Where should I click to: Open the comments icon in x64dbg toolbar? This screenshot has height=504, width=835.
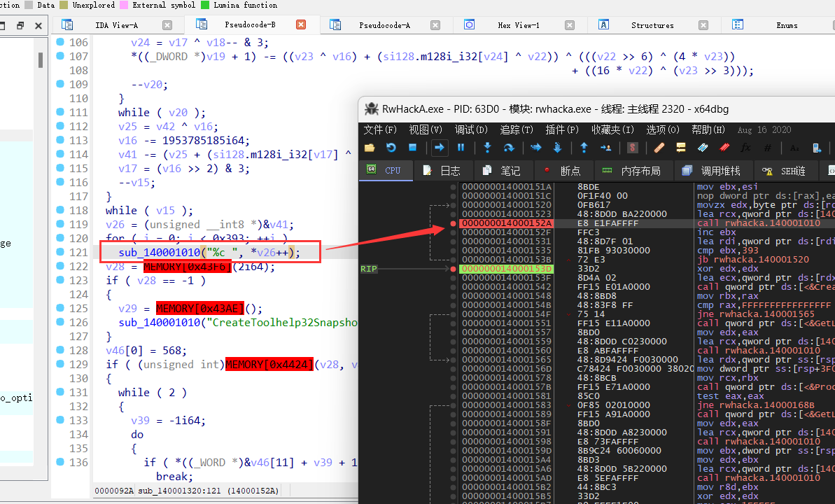click(680, 148)
